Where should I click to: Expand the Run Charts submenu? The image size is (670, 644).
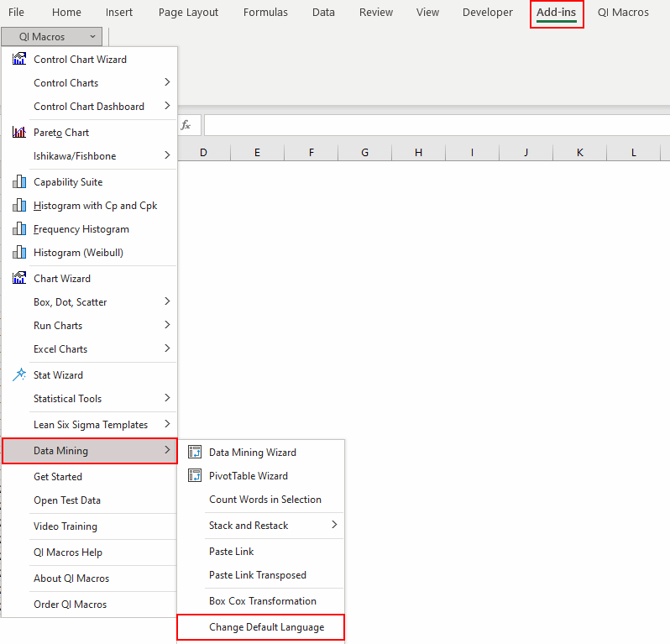pyautogui.click(x=90, y=326)
